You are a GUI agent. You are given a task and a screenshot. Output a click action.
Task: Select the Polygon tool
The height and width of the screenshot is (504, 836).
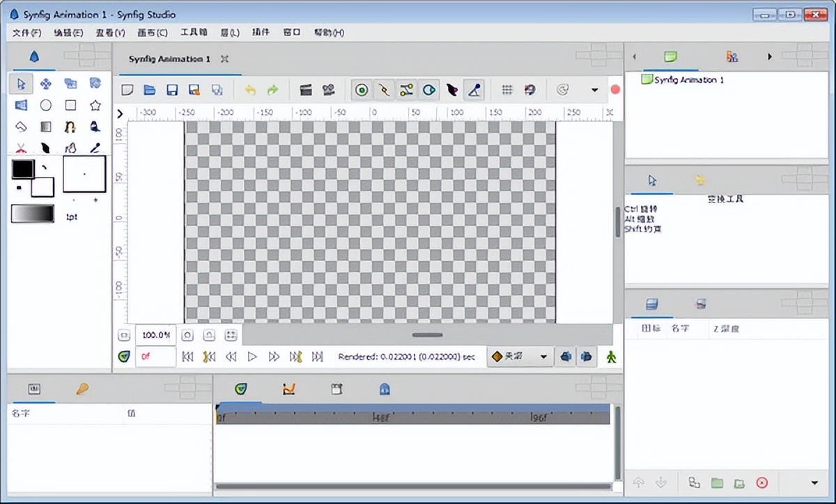(21, 127)
